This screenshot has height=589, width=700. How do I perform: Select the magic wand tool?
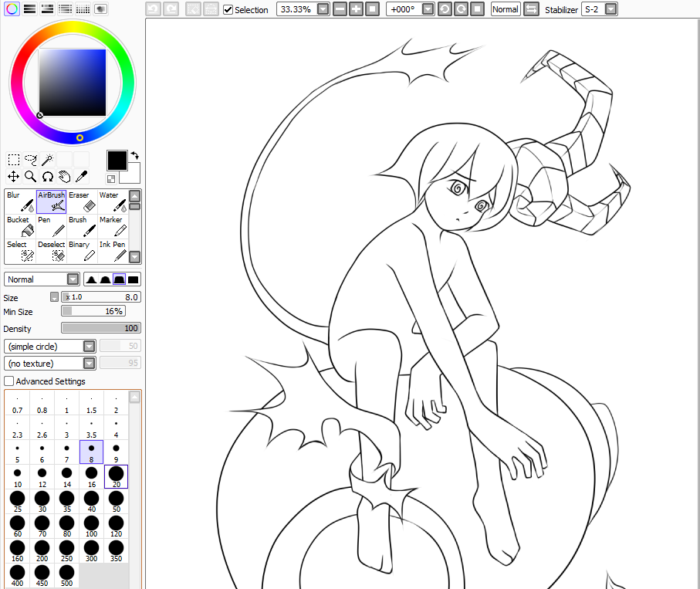point(47,160)
